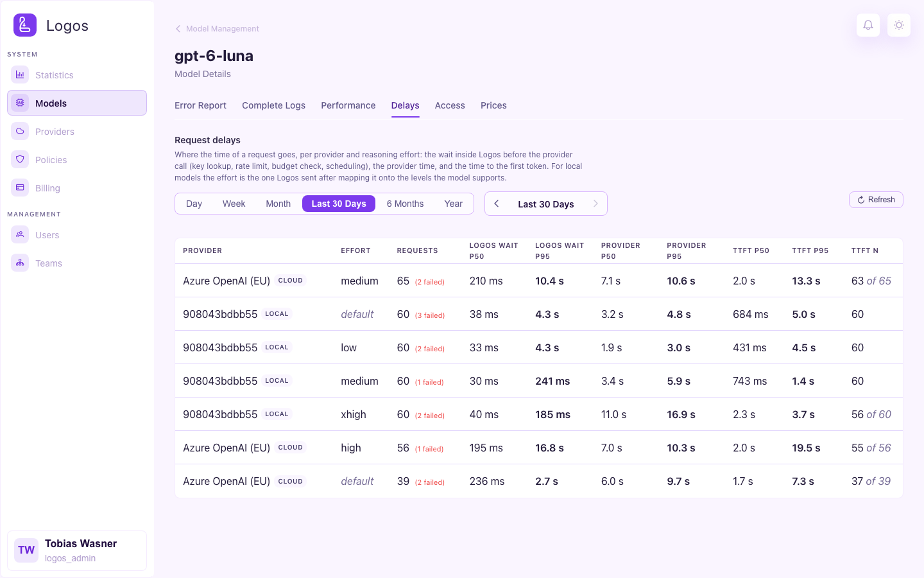924x578 pixels.
Task: Toggle light theme sun icon
Action: 899,25
